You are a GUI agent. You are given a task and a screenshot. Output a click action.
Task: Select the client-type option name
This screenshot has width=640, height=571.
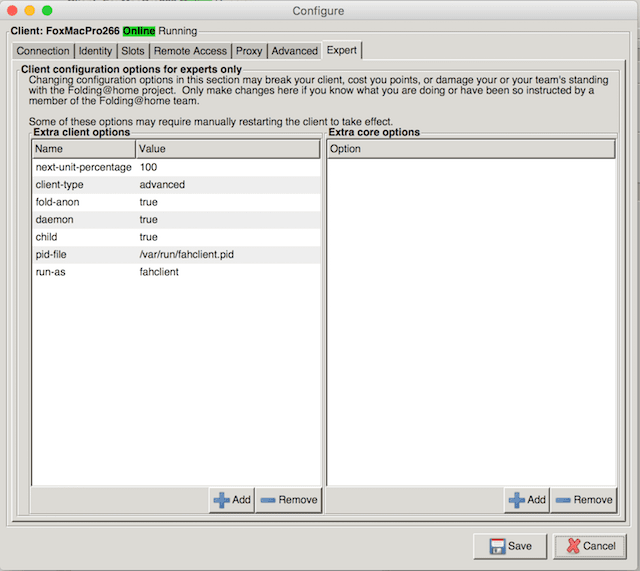tap(60, 185)
